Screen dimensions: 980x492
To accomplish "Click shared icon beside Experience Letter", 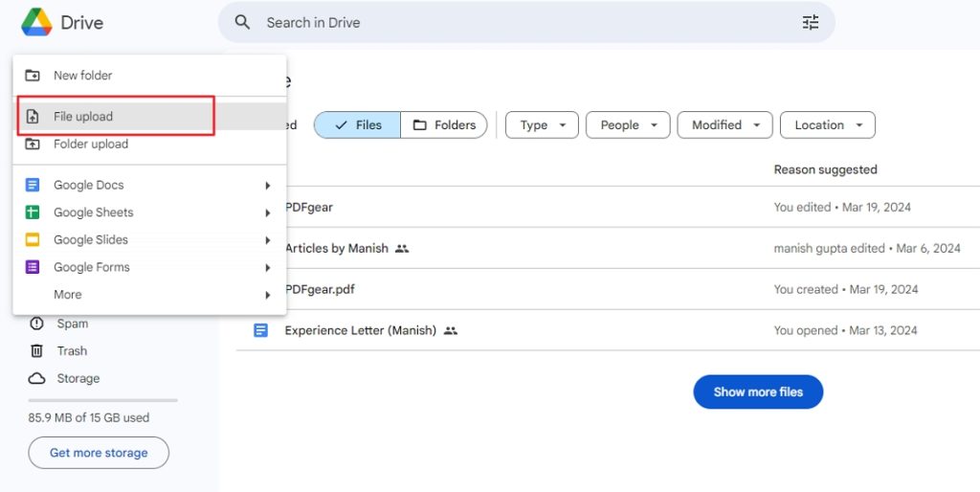I will (451, 330).
